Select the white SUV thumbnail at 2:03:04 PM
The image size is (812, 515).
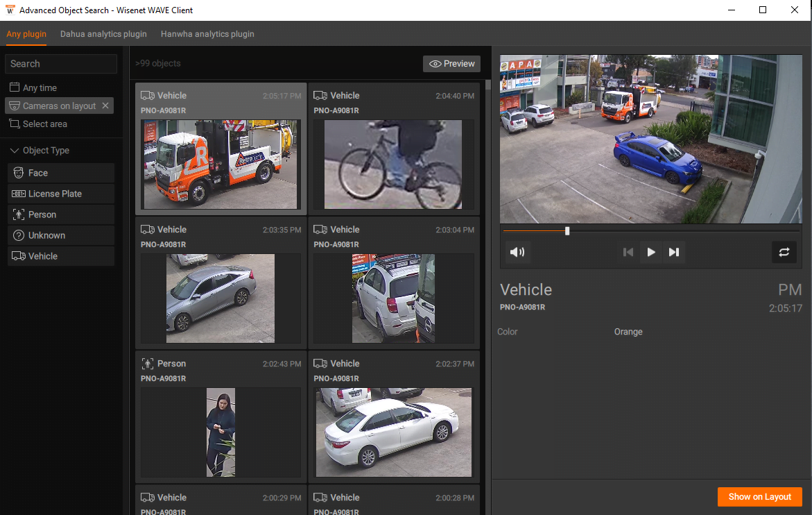(393, 298)
